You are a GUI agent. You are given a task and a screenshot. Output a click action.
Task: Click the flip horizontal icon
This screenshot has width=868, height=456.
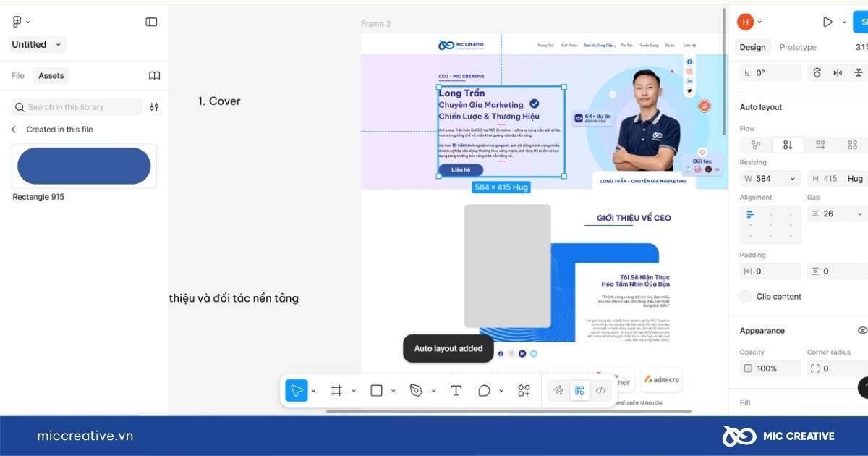pyautogui.click(x=838, y=73)
